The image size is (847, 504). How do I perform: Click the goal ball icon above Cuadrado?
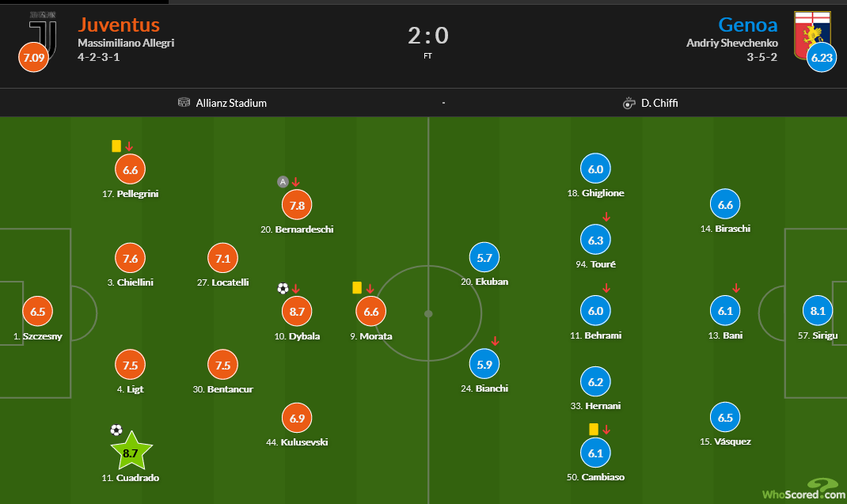[116, 430]
